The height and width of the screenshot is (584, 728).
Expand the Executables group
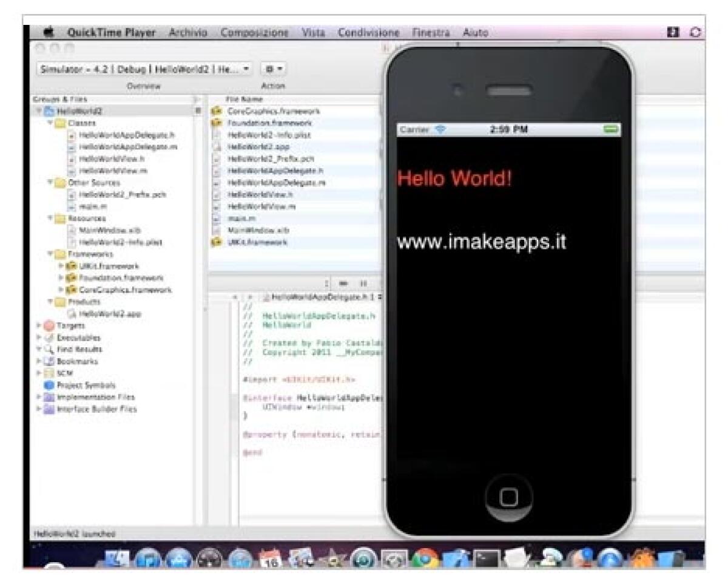coord(39,338)
